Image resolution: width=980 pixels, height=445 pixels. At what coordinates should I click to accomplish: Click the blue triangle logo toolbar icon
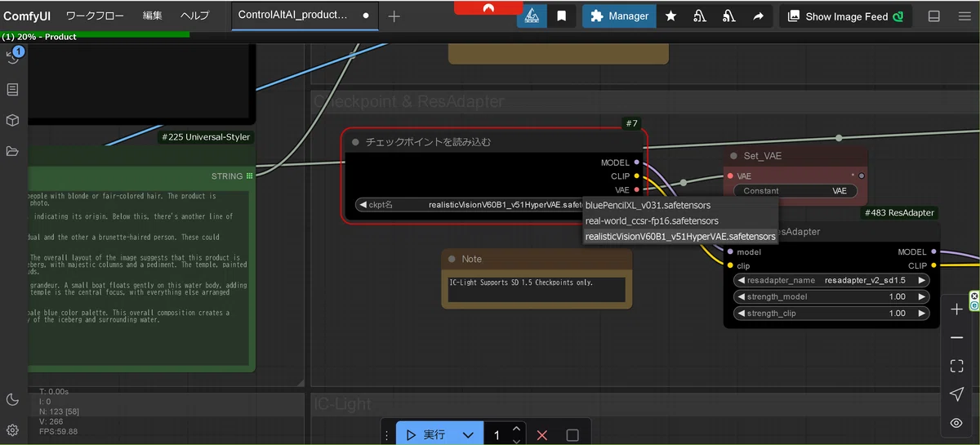(531, 16)
